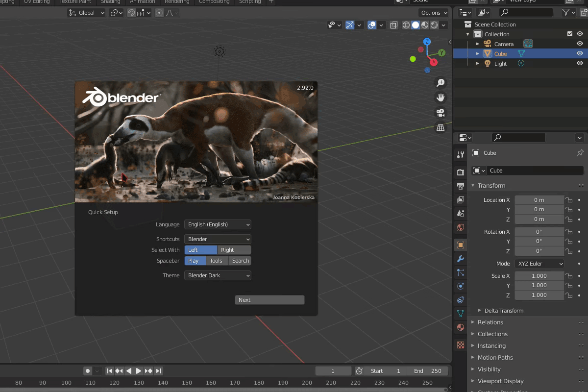Viewport: 588px width, 392px height.
Task: Pin the Cube properties context
Action: click(x=580, y=153)
